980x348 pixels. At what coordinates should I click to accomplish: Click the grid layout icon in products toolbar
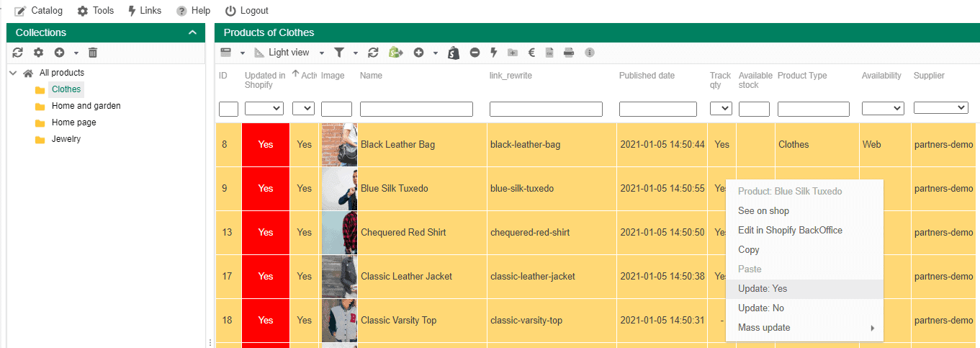[x=226, y=53]
